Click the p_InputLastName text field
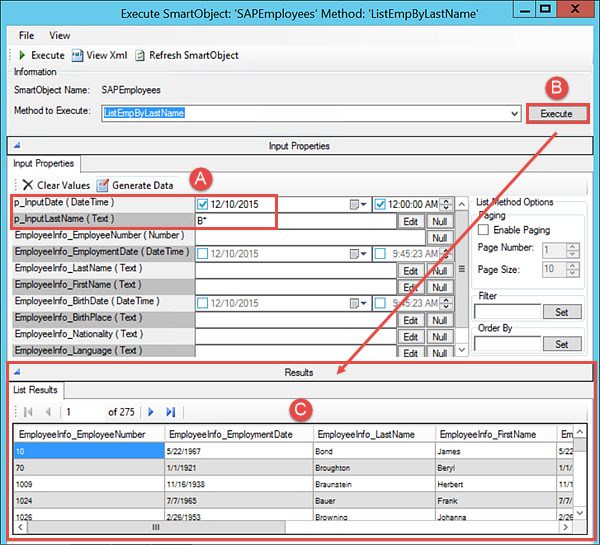 coord(295,221)
